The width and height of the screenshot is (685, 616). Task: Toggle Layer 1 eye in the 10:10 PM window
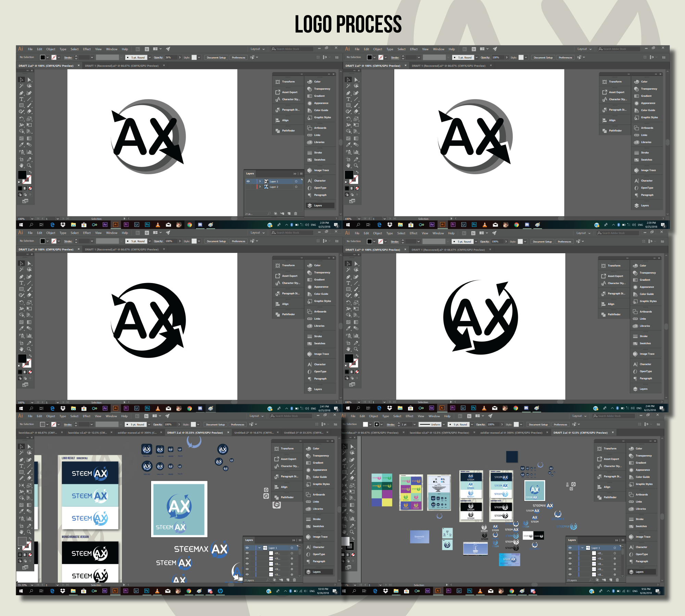point(247,548)
